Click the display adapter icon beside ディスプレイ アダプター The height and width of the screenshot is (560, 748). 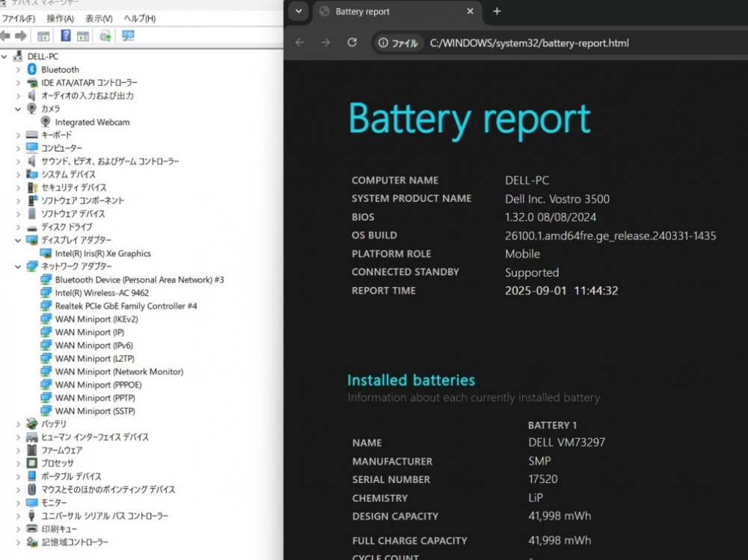click(32, 240)
